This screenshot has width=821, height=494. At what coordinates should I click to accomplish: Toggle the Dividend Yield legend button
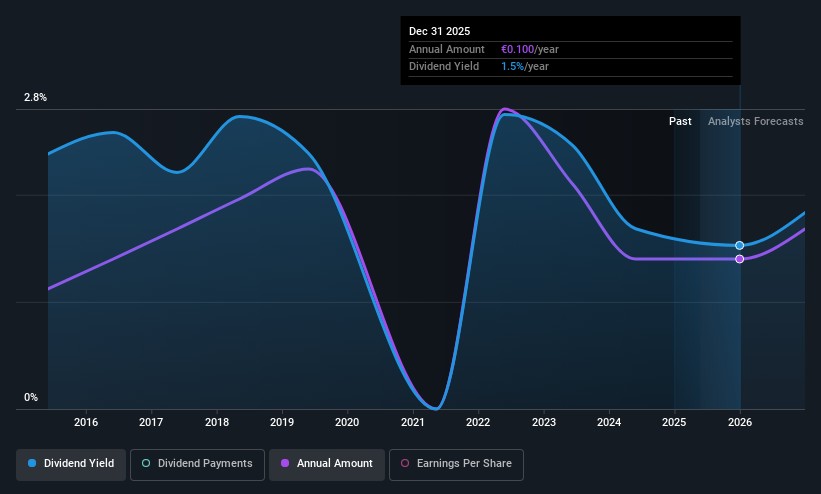(x=70, y=464)
